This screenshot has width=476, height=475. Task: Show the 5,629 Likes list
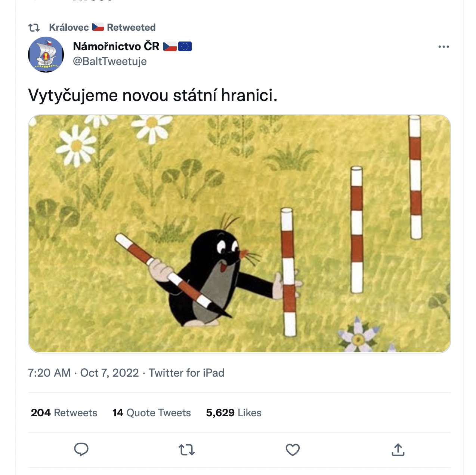(234, 413)
